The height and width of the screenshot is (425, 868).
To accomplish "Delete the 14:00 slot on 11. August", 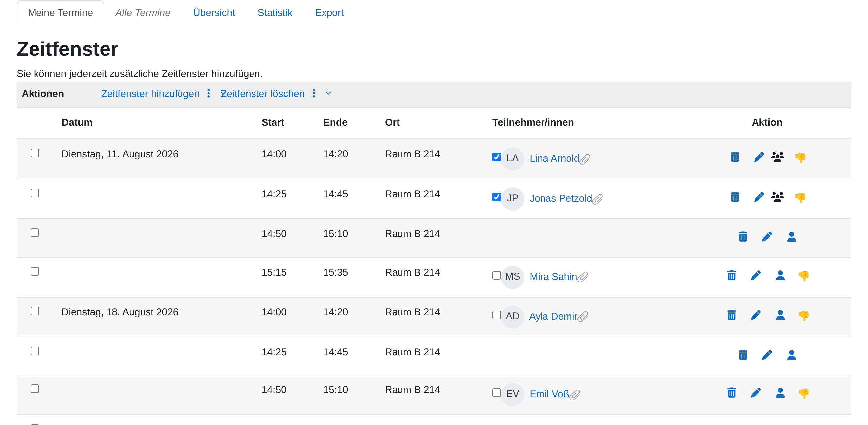I will coord(735,157).
